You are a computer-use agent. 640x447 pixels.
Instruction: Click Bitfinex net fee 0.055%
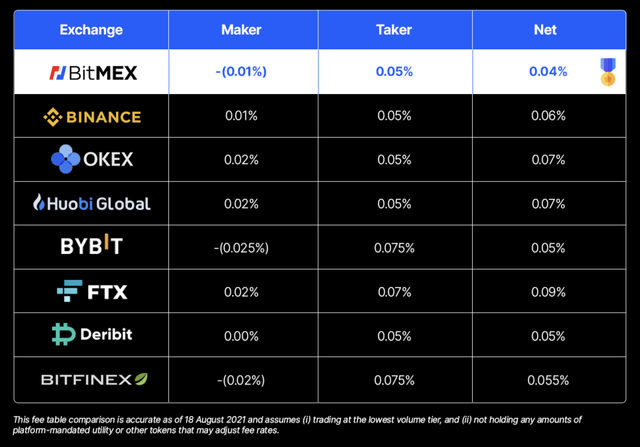[x=547, y=380]
